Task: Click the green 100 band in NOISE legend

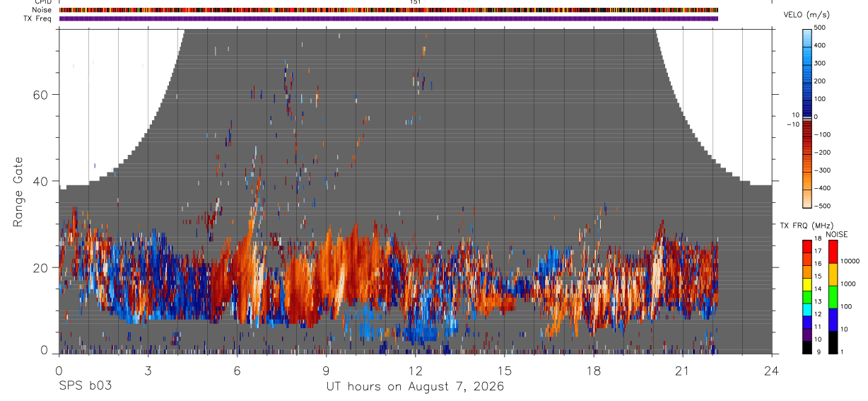Action: click(x=833, y=297)
